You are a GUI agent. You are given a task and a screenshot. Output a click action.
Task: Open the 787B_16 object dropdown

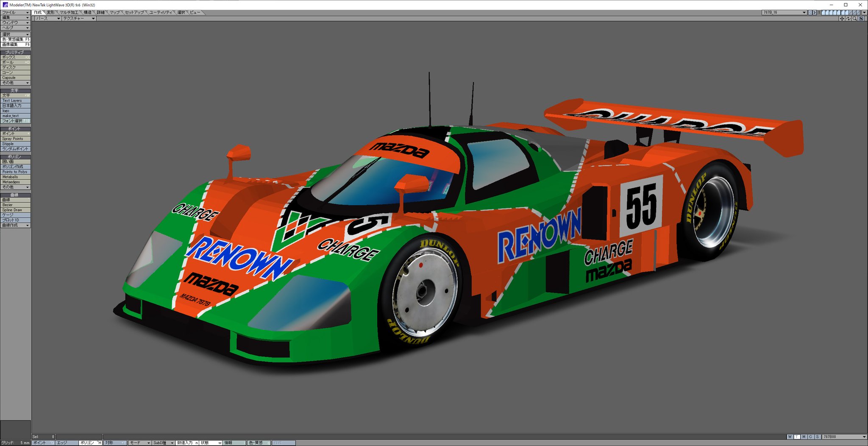pyautogui.click(x=784, y=12)
